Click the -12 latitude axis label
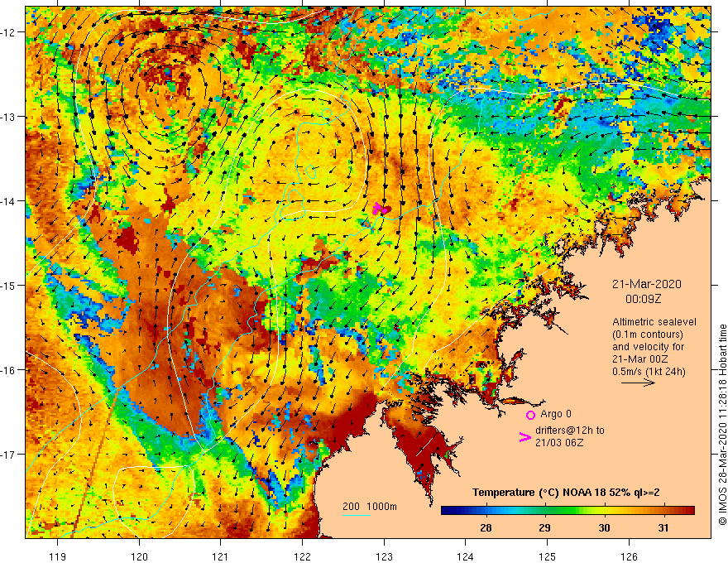Viewport: 728px width, 563px height. click(10, 32)
